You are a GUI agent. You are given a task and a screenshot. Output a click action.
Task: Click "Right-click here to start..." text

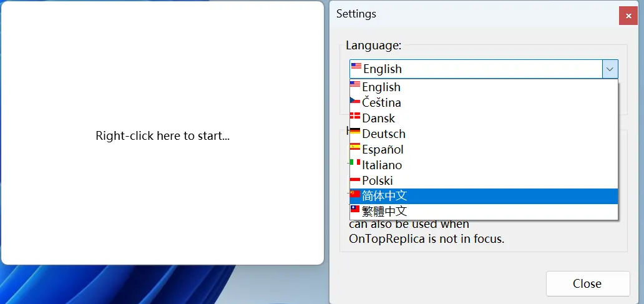[x=163, y=136]
